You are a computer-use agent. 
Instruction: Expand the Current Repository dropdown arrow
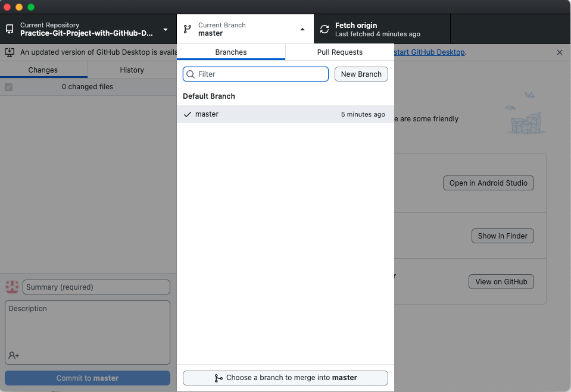coord(166,30)
